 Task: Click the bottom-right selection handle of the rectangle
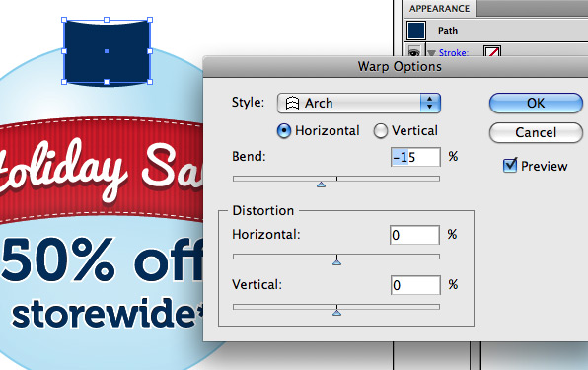(x=150, y=82)
